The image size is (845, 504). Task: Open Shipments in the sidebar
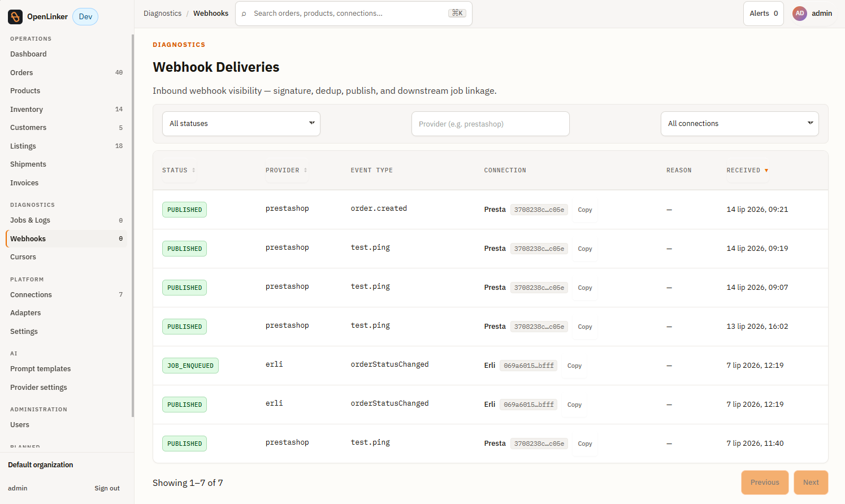pyautogui.click(x=67, y=164)
